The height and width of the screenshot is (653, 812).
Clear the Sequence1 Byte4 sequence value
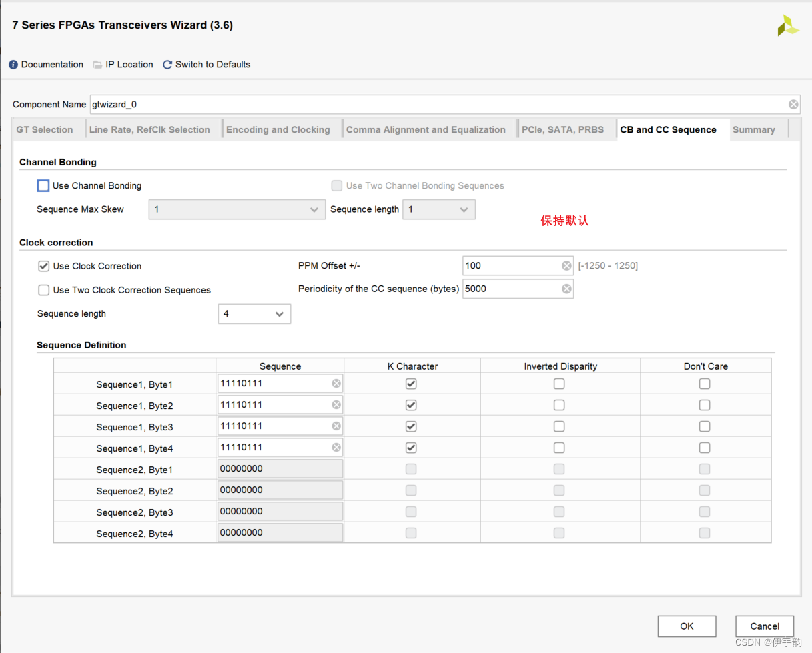(x=336, y=448)
